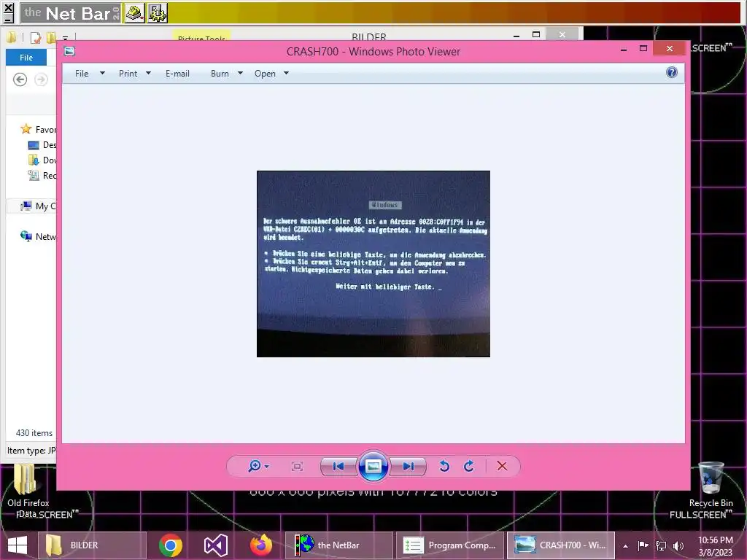
Task: Launch Firefox from taskbar
Action: point(261,545)
